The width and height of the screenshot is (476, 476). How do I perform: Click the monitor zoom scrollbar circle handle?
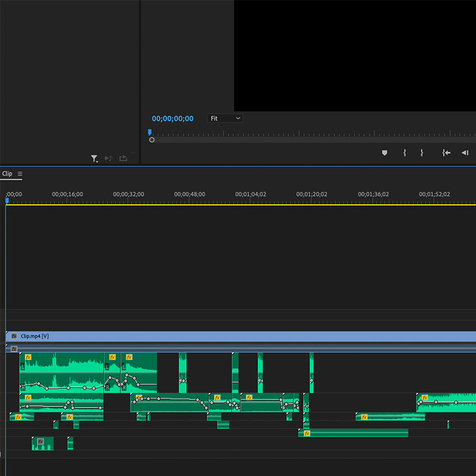[x=152, y=139]
